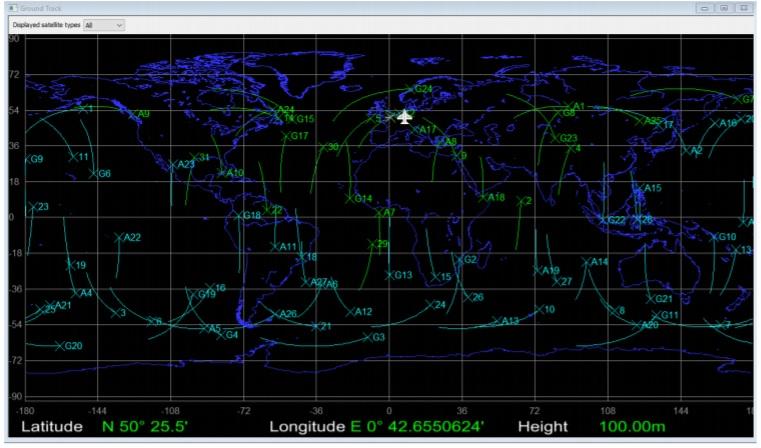The width and height of the screenshot is (761, 448).
Task: Click satellite marker G6
Action: [x=95, y=173]
